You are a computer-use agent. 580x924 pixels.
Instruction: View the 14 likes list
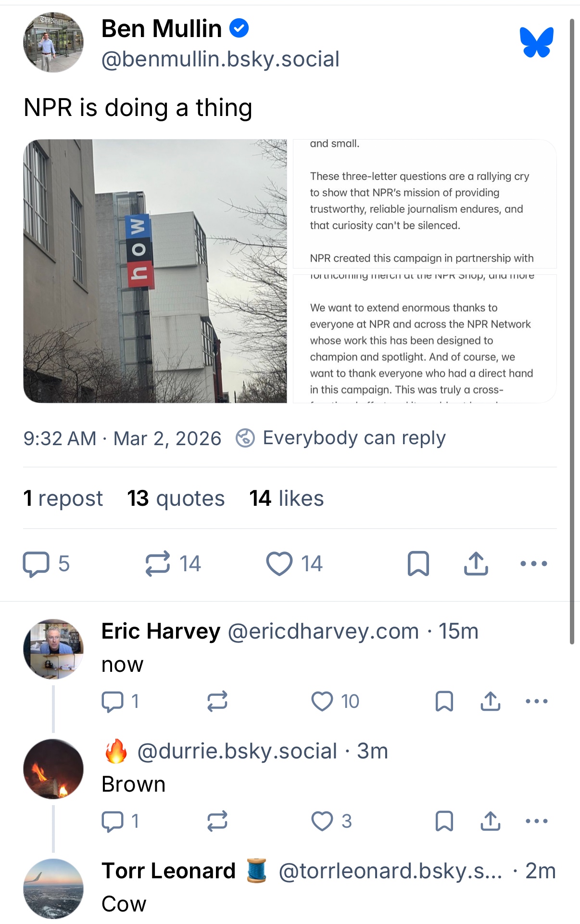click(287, 498)
